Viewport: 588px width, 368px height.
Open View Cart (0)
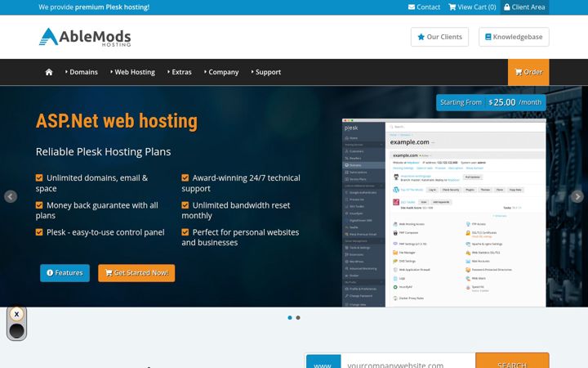pyautogui.click(x=472, y=7)
